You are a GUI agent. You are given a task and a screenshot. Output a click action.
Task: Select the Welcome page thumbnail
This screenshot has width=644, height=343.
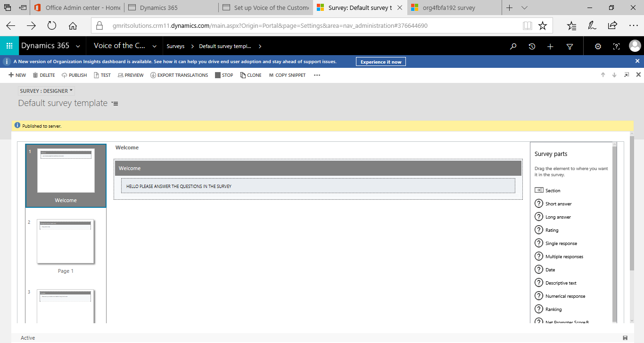pyautogui.click(x=66, y=175)
